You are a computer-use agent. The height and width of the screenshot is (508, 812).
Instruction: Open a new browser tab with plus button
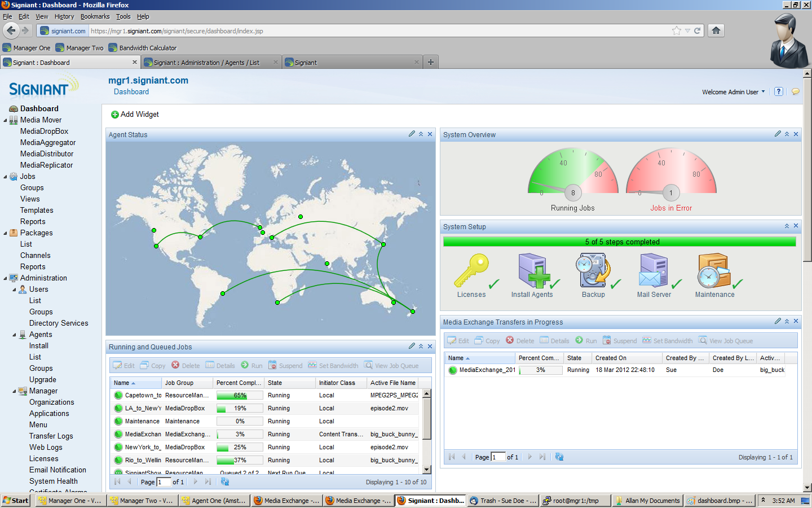coord(431,62)
